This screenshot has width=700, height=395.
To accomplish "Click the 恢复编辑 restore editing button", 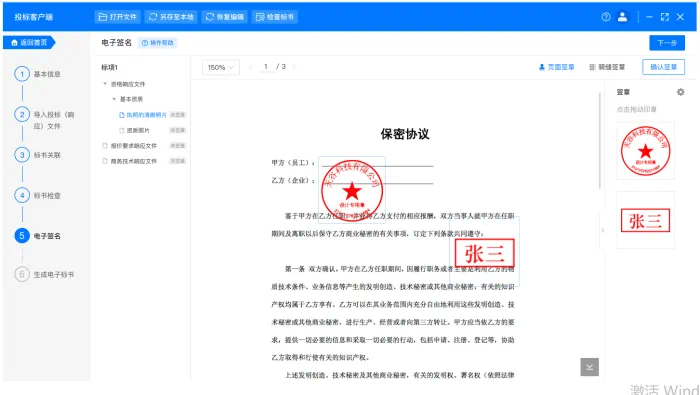I will click(x=225, y=17).
